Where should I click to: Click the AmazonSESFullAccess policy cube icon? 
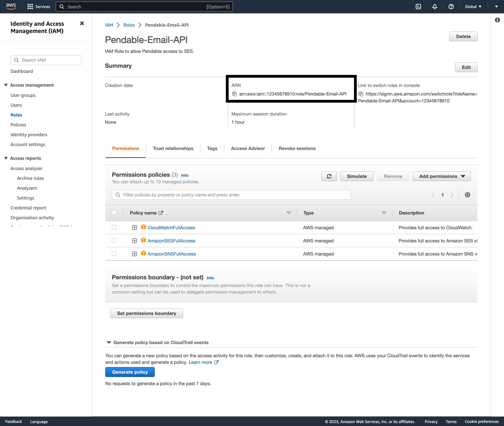[x=143, y=240]
